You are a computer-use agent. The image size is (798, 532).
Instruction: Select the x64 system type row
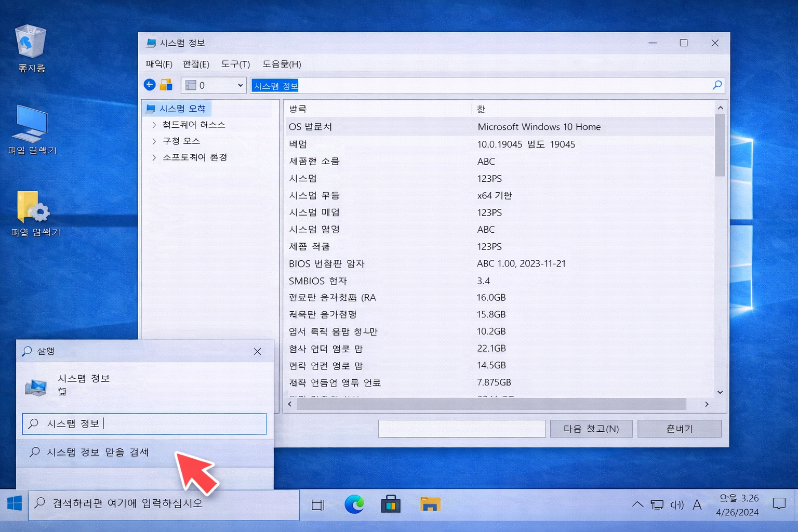click(x=500, y=195)
